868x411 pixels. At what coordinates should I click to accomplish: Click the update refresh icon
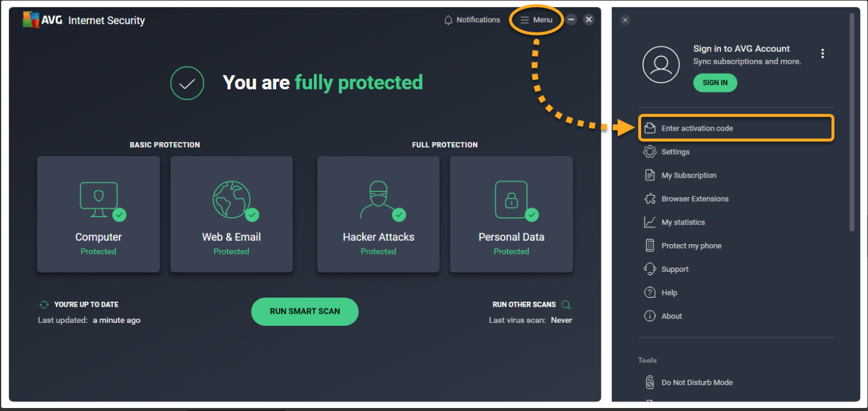coord(44,304)
